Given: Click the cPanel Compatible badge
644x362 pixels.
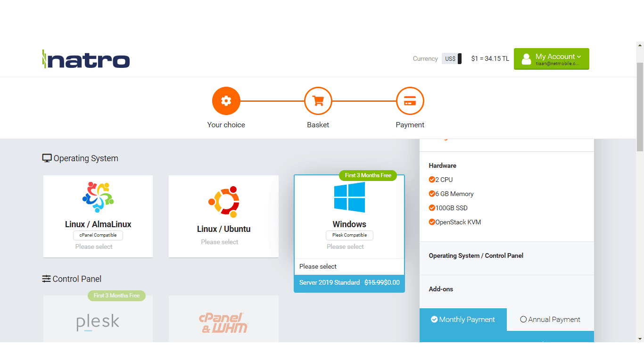Looking at the screenshot, I should pyautogui.click(x=98, y=235).
